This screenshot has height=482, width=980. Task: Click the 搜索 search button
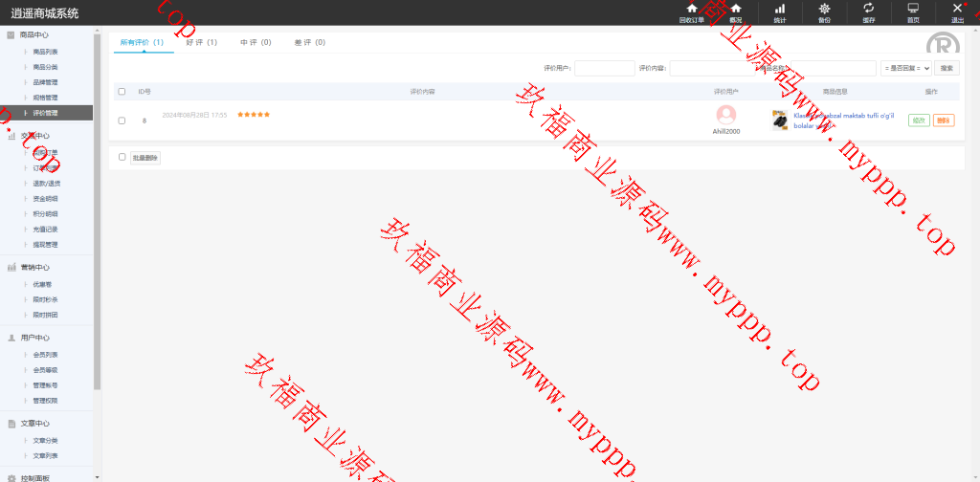[947, 68]
